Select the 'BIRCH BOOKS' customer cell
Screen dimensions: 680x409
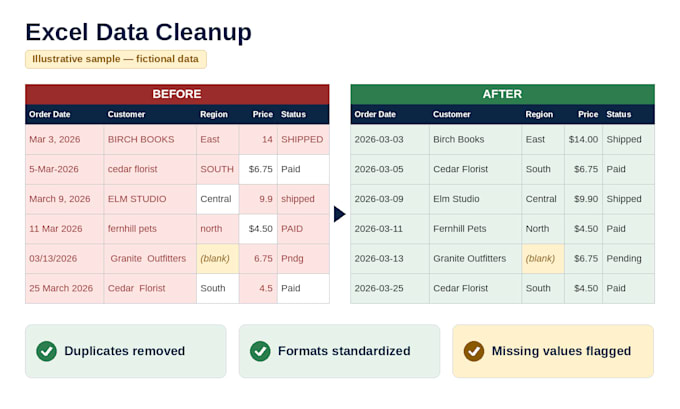pos(150,140)
